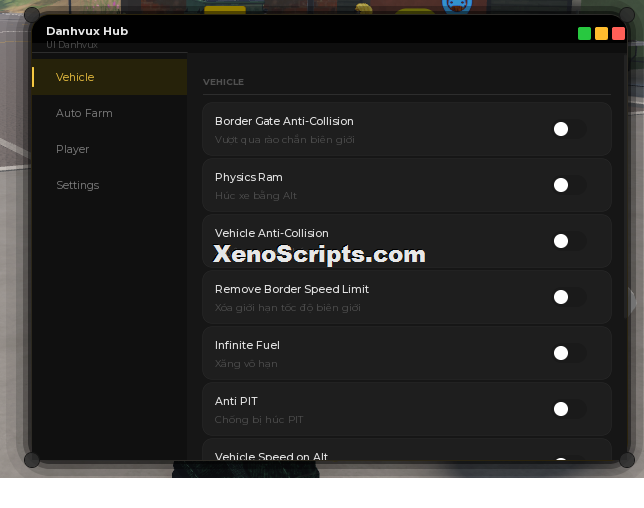Click the bottom-left corner resize handle

[32, 460]
